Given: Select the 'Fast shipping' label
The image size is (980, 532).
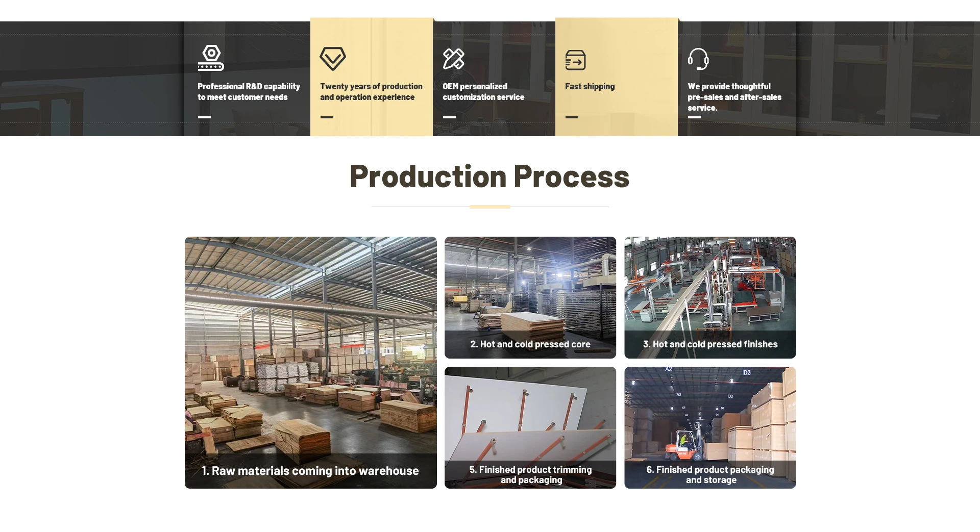Looking at the screenshot, I should pos(590,87).
